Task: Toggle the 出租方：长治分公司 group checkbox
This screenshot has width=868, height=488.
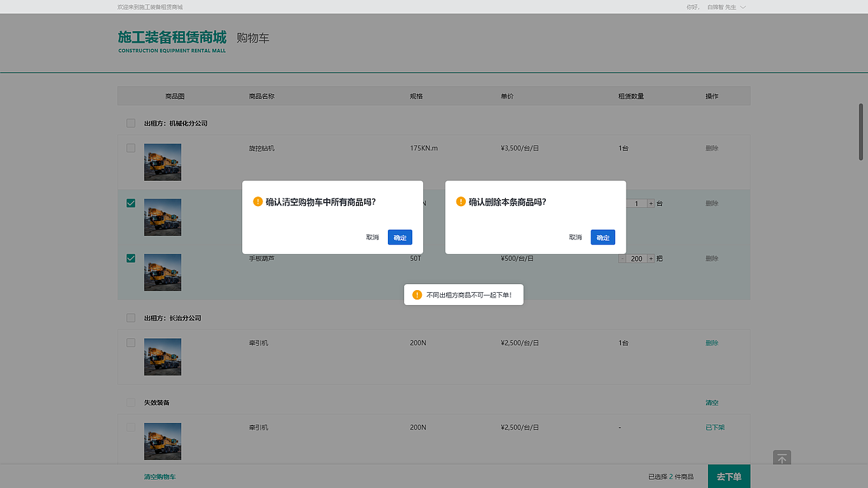Action: [131, 318]
